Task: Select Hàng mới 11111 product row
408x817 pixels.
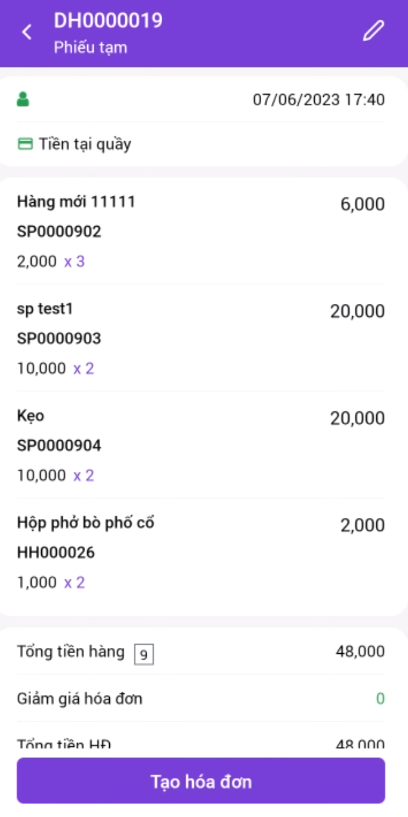Action: [x=201, y=231]
